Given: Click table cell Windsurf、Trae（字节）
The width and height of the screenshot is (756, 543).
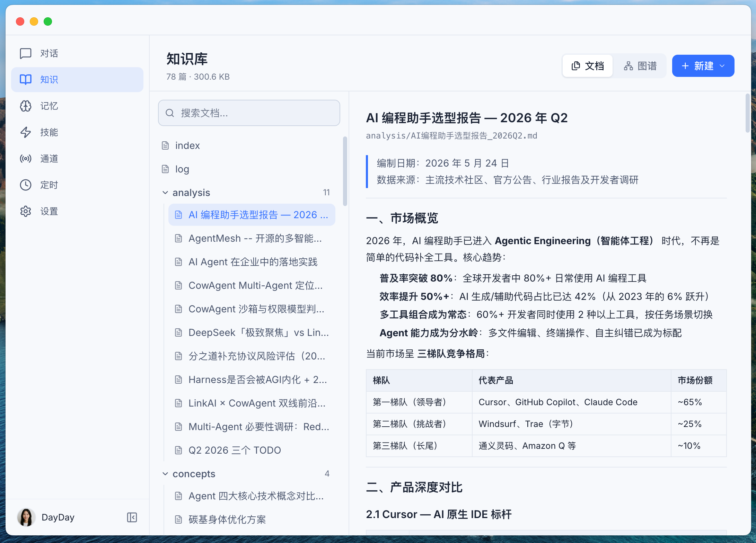Looking at the screenshot, I should click(572, 424).
